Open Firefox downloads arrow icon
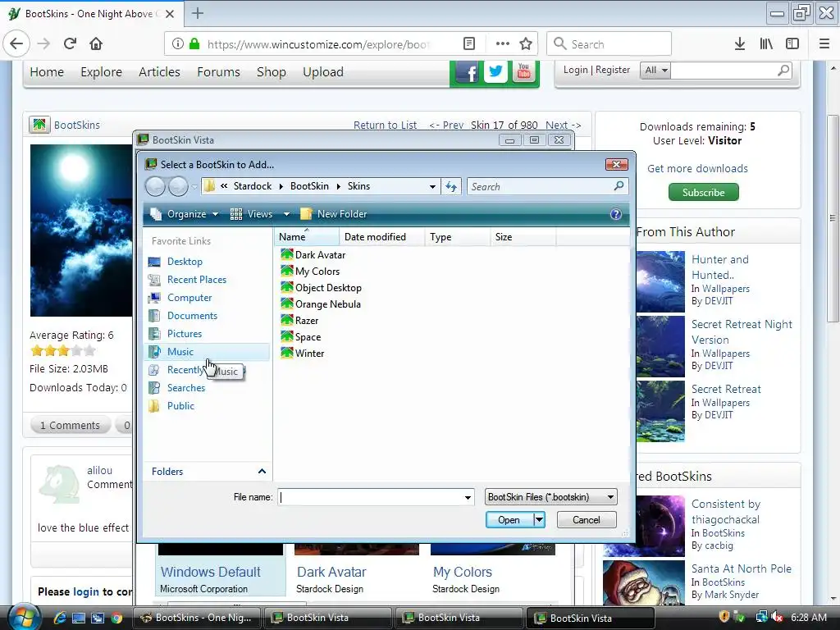The width and height of the screenshot is (840, 630). click(740, 44)
